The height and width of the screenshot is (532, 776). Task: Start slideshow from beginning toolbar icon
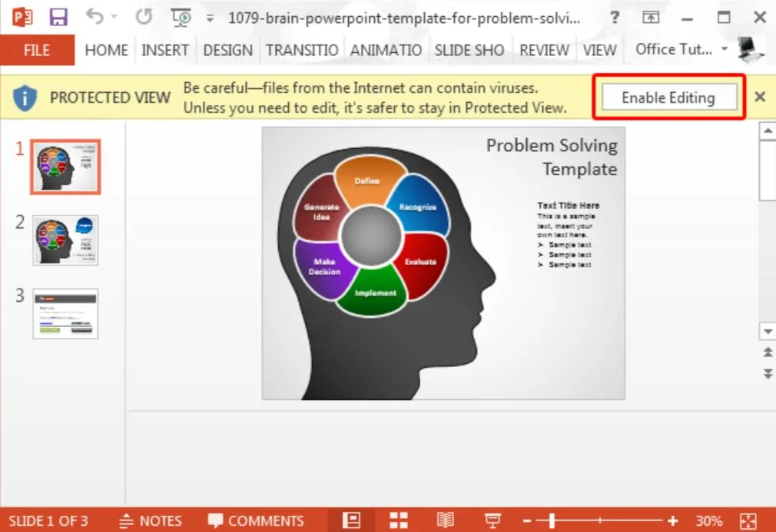click(x=181, y=18)
